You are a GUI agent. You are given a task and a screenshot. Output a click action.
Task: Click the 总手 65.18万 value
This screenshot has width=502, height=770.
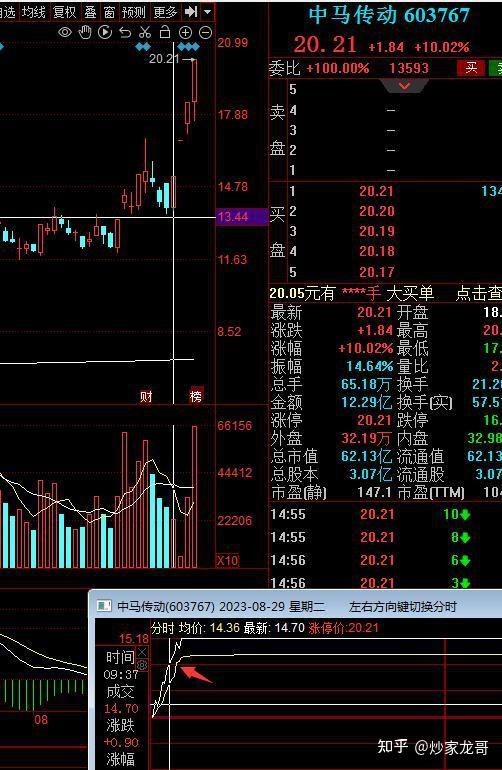(366, 385)
